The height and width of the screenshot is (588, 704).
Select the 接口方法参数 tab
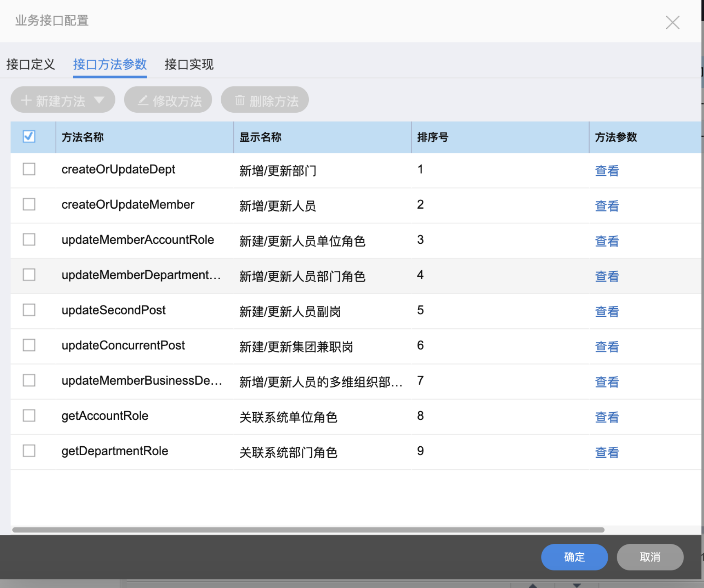coord(110,65)
